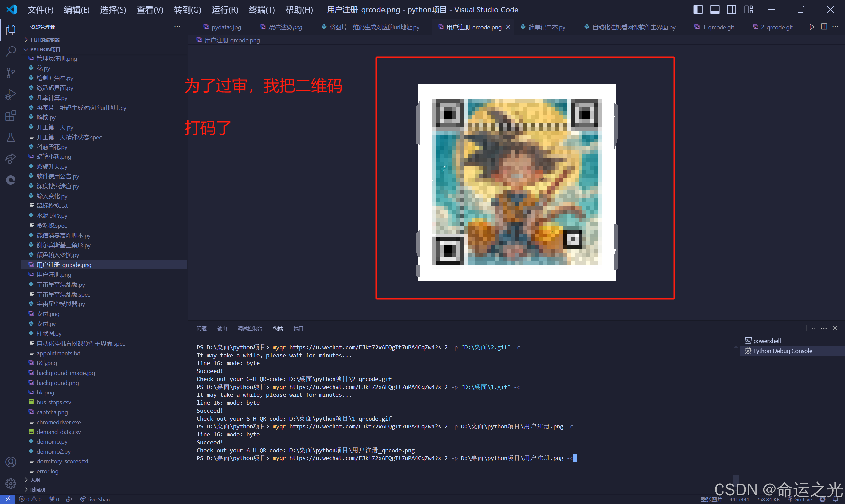
Task: Collapse the PYTHON项目 folder section
Action: (x=45, y=49)
